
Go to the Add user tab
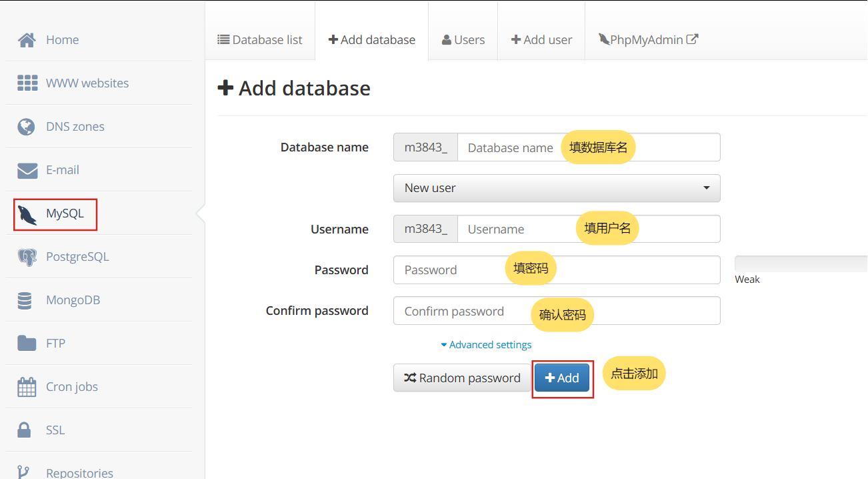541,40
